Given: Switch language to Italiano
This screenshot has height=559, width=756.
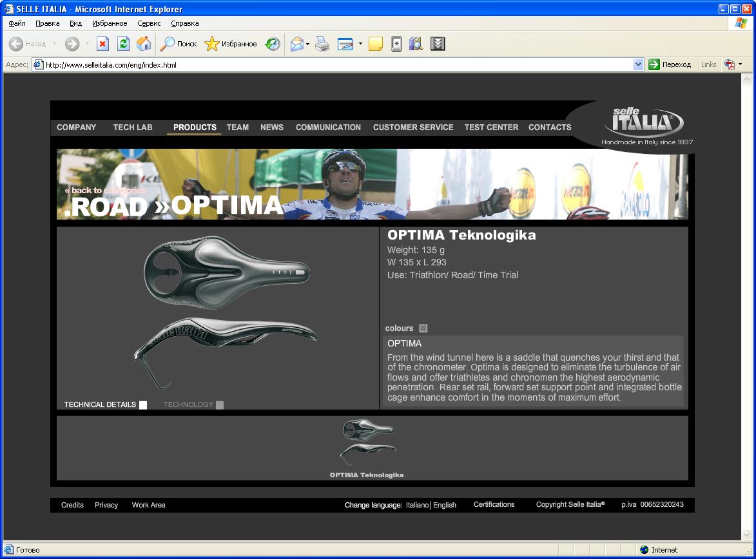Looking at the screenshot, I should coord(417,505).
